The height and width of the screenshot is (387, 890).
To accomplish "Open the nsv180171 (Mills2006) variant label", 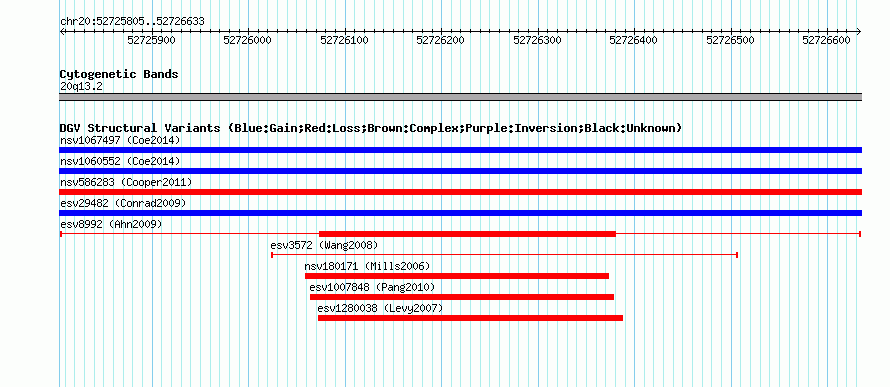I will click(x=367, y=266).
